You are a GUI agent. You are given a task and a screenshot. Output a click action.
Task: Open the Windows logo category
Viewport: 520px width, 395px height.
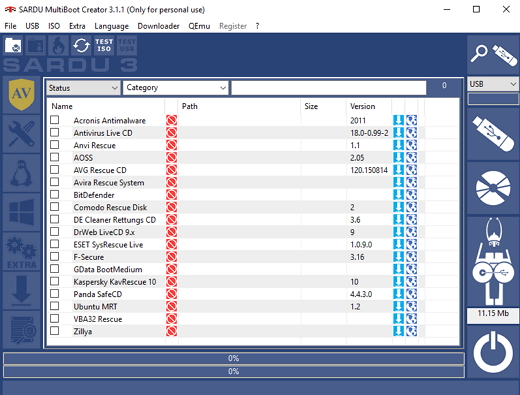tap(22, 212)
